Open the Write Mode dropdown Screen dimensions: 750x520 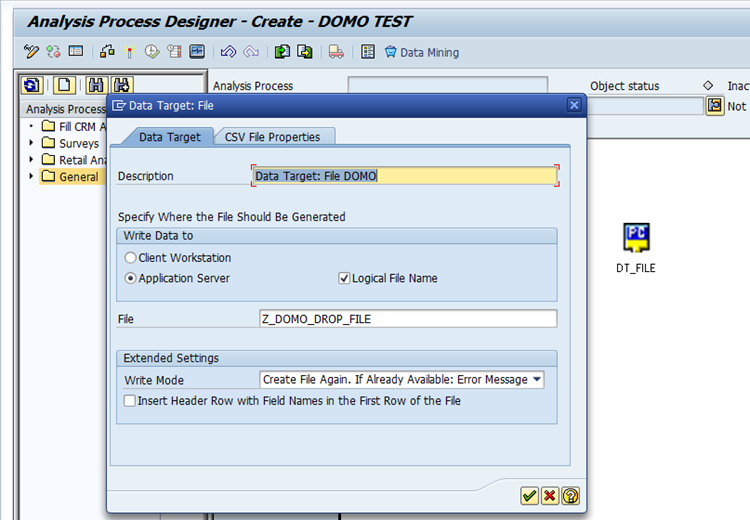point(537,379)
